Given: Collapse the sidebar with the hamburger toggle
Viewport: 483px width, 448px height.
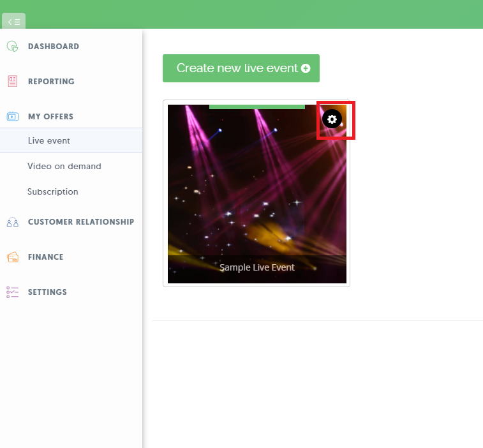Looking at the screenshot, I should click(x=14, y=22).
